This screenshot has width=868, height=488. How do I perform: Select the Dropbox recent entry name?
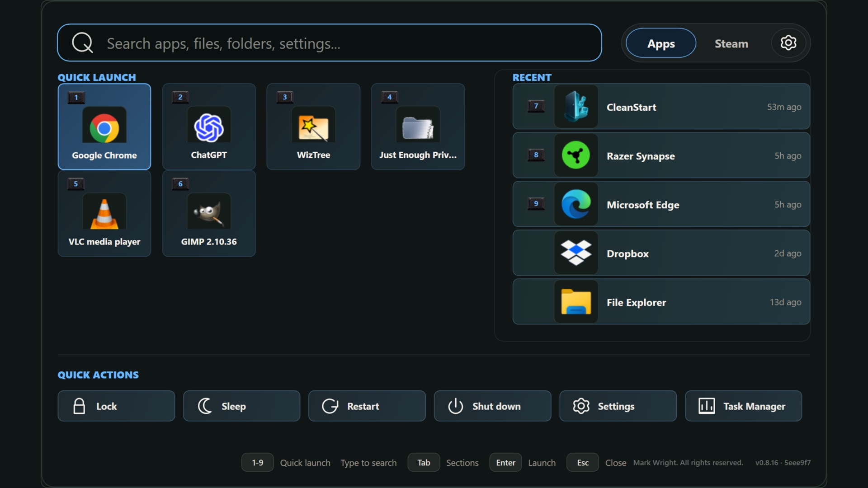coord(627,253)
